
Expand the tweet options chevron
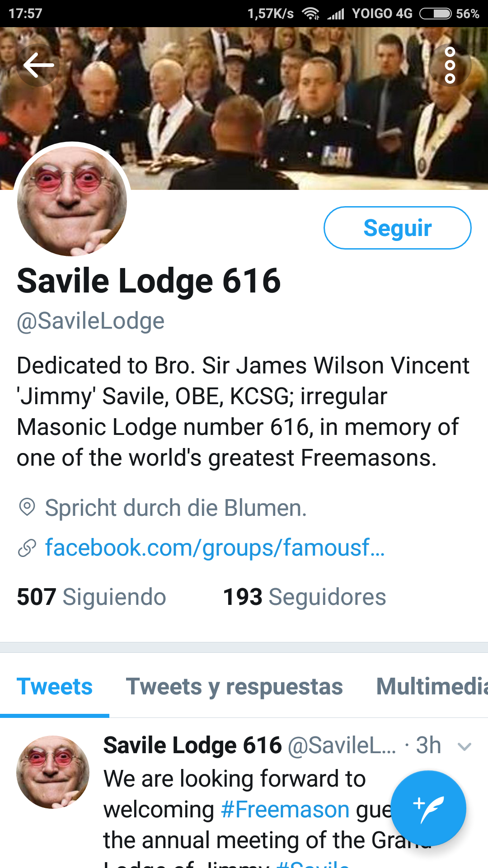tap(465, 746)
